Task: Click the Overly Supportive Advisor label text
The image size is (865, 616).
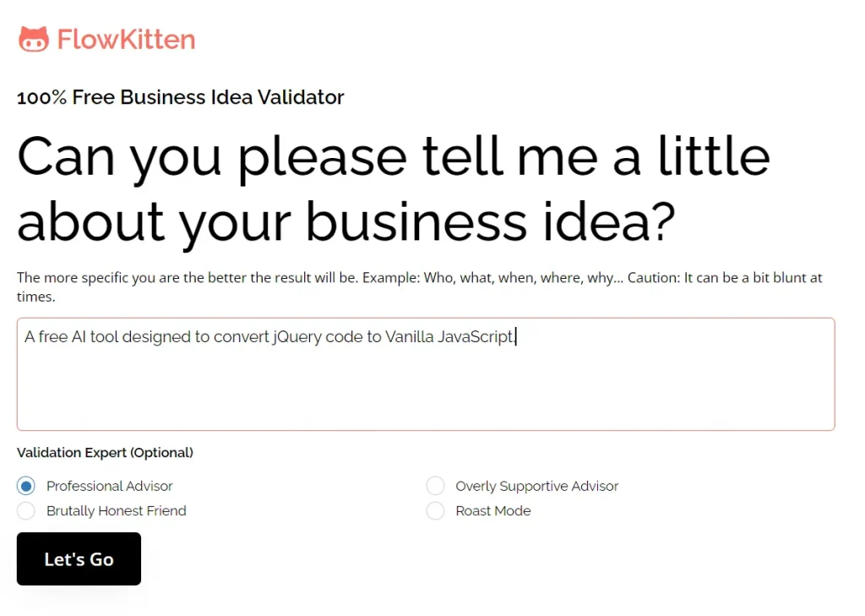Action: pyautogui.click(x=536, y=485)
